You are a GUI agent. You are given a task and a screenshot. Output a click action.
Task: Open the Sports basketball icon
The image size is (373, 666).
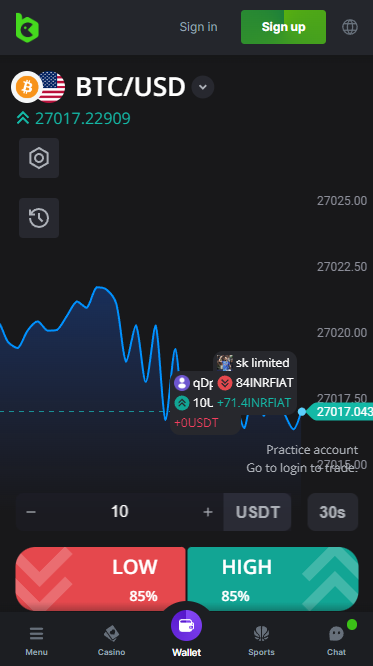(x=261, y=634)
